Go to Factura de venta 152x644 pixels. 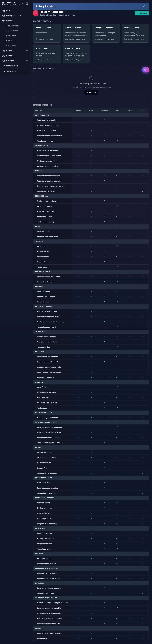[x=12, y=26]
